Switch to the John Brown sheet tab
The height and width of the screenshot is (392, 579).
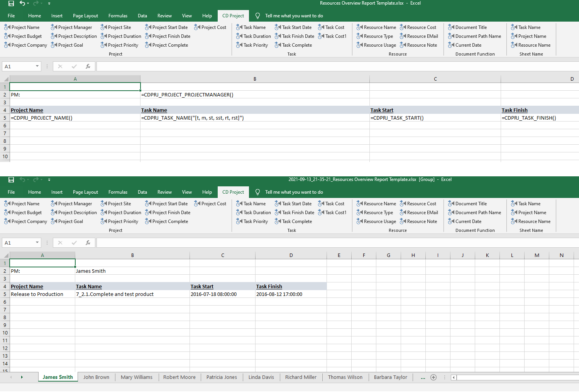[96, 377]
